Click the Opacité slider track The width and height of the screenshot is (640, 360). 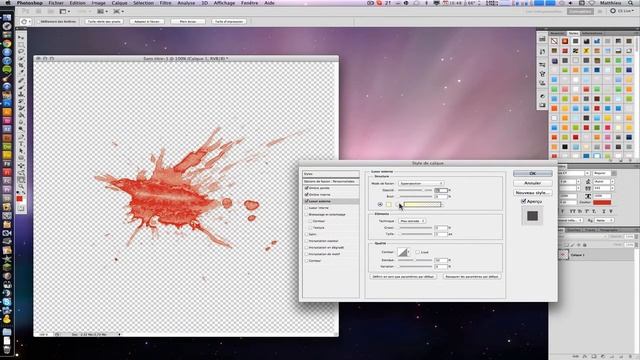click(x=416, y=190)
